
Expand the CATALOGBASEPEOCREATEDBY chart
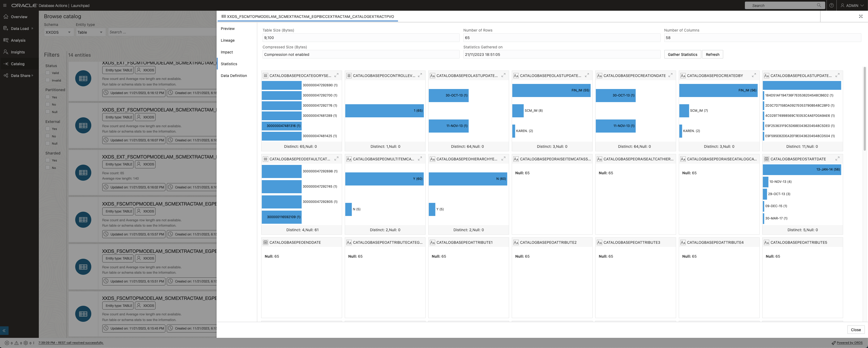754,75
